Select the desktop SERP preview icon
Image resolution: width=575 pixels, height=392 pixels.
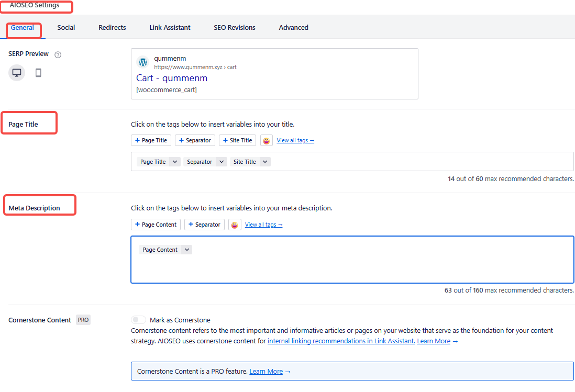pos(16,73)
